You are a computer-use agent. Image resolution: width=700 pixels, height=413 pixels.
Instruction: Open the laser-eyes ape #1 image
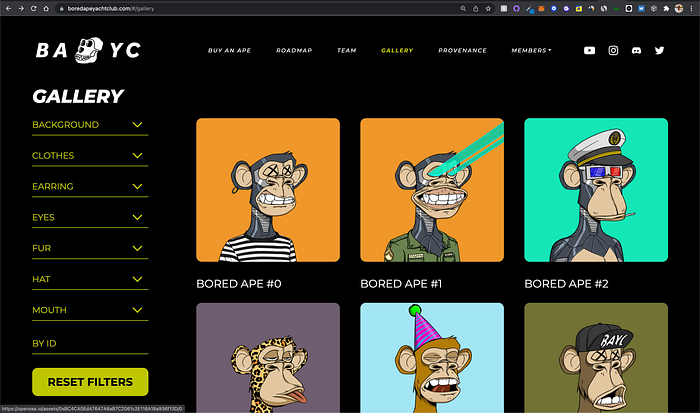click(432, 190)
